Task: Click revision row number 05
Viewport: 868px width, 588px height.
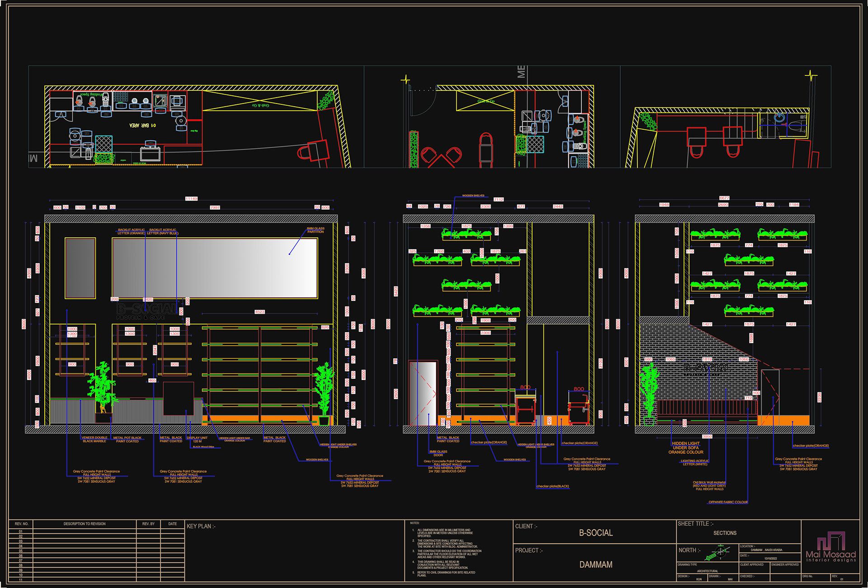Action: pyautogui.click(x=21, y=551)
